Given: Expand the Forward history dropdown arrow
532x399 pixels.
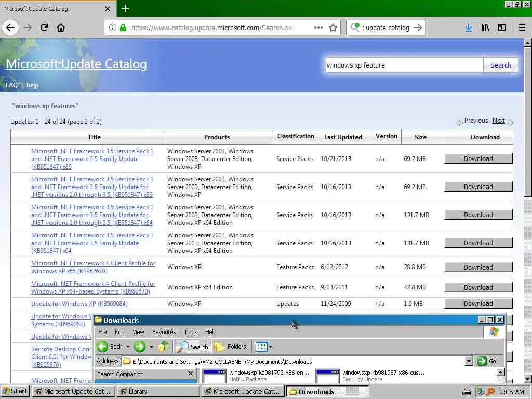Looking at the screenshot, I should [151, 347].
